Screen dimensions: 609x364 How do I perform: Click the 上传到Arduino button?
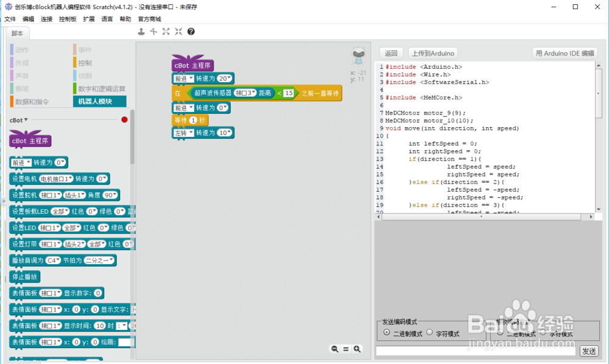tap(432, 54)
